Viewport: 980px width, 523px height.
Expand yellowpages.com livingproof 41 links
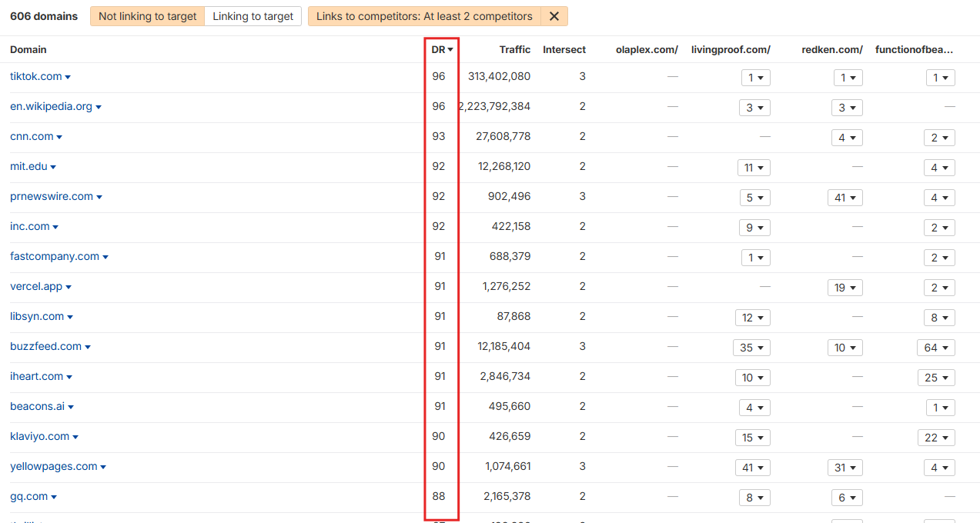point(752,468)
